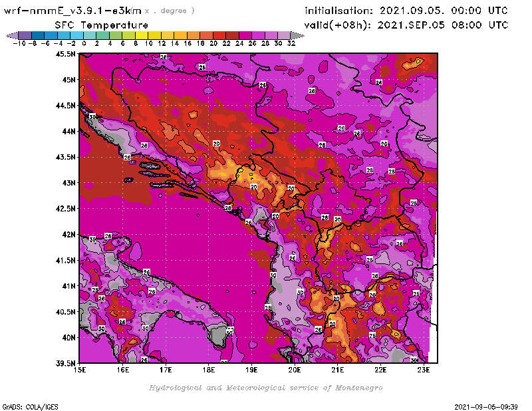Screen dimensions: 532x411
Task: Click the model name 'wrf-nmmE_v3.9.1-e3km'
Action: 72,11
